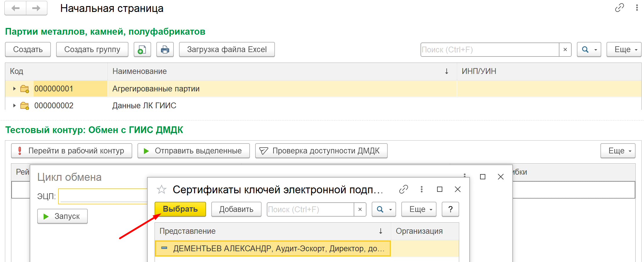Open the top-right Еще dropdown

pyautogui.click(x=624, y=49)
